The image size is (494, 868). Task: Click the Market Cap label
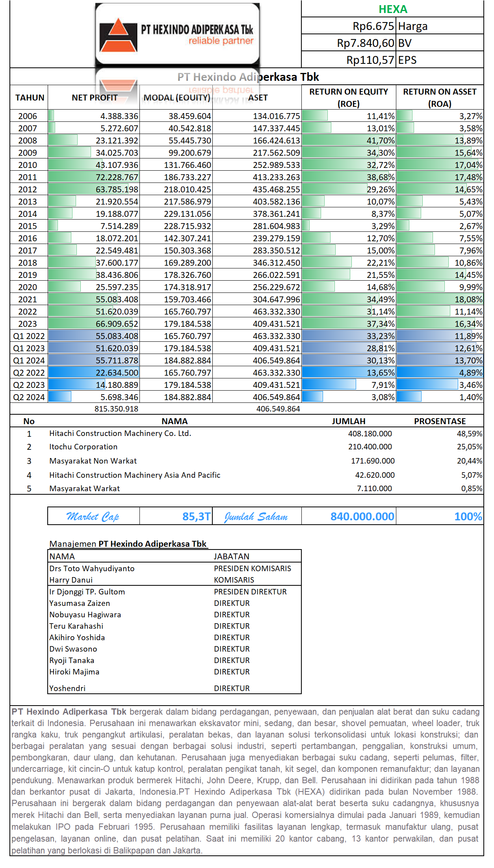pyautogui.click(x=93, y=516)
